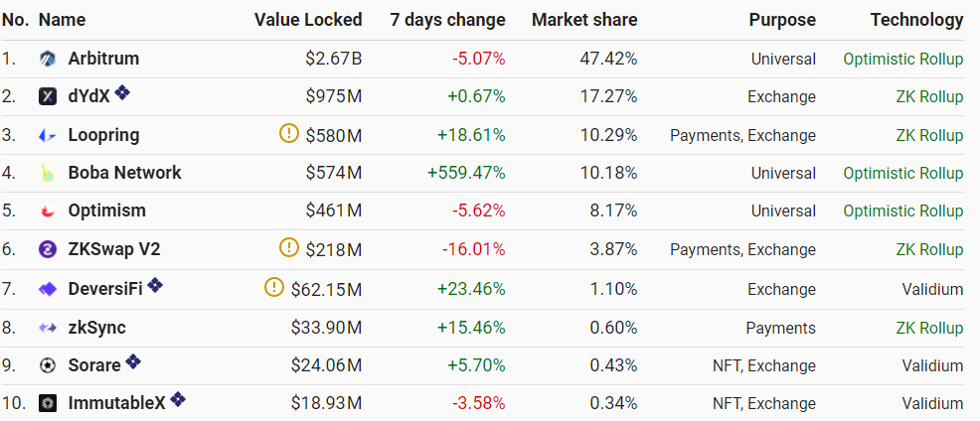Screen dimensions: 980x421
Task: Click the $461M value locked cell
Action: (x=334, y=211)
